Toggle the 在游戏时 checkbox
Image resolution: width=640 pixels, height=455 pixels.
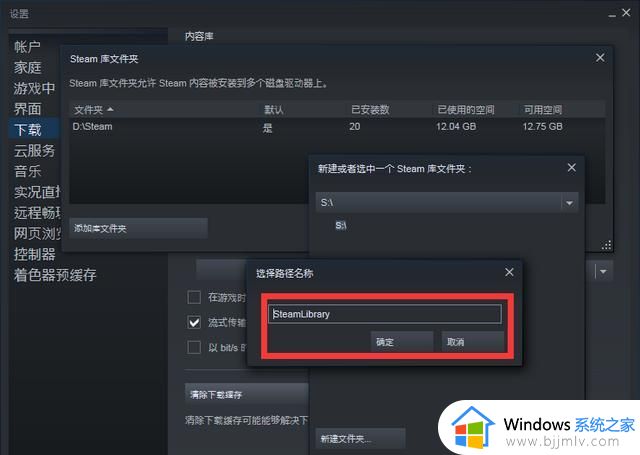coord(194,297)
